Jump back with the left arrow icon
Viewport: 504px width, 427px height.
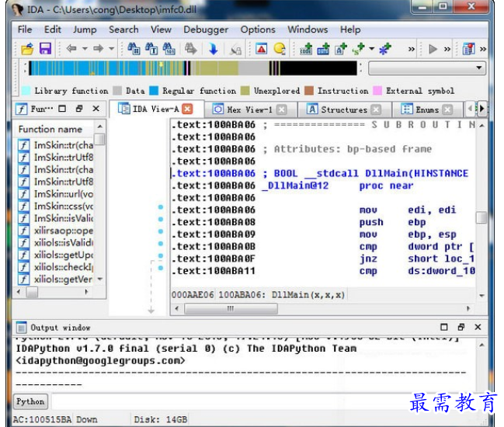click(71, 48)
